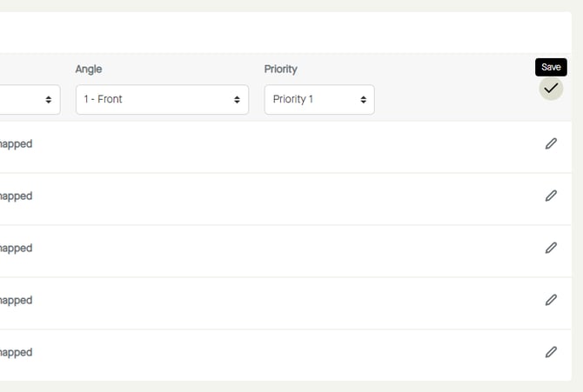The width and height of the screenshot is (583, 392).
Task: Click the fourth row's pencil edit icon
Action: click(x=551, y=300)
